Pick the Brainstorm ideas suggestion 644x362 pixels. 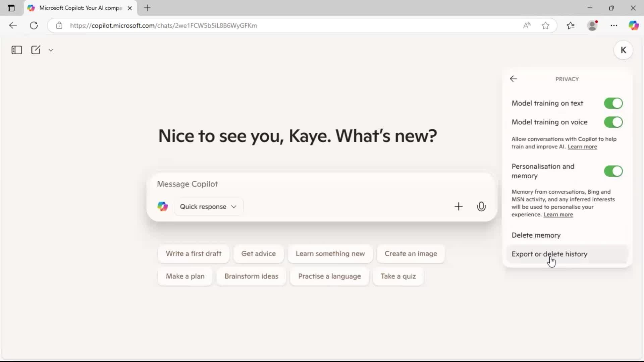(251, 276)
